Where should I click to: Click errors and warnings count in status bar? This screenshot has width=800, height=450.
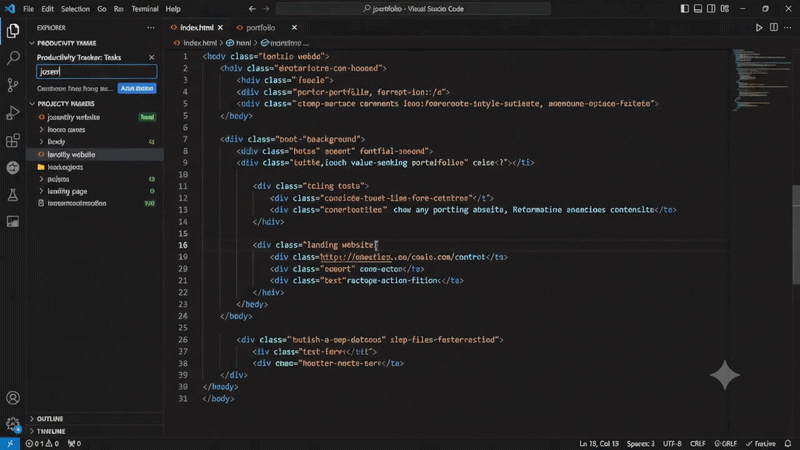click(42, 444)
